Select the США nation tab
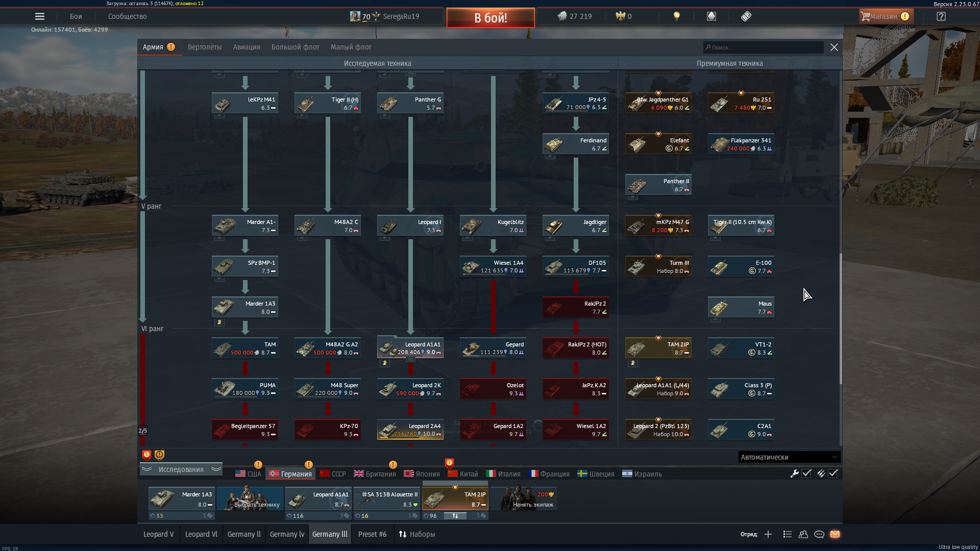Image resolution: width=980 pixels, height=551 pixels. (248, 474)
